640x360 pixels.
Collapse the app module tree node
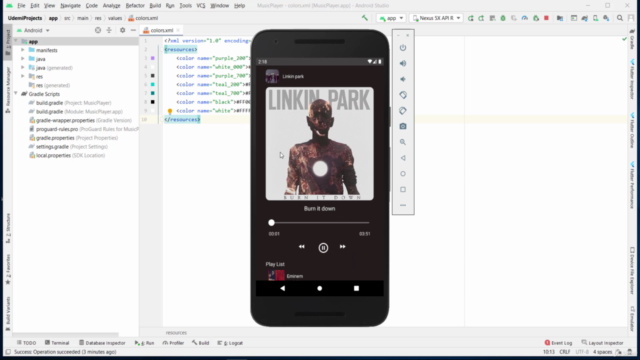[16, 41]
